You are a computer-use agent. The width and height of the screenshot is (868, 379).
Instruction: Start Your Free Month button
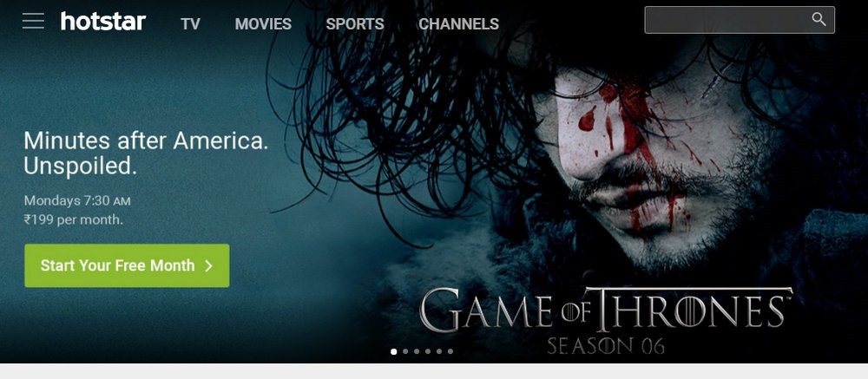tap(127, 265)
